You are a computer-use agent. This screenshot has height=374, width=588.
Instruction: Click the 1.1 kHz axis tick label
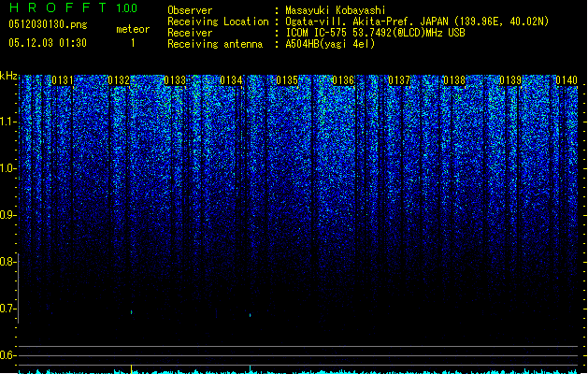point(7,122)
